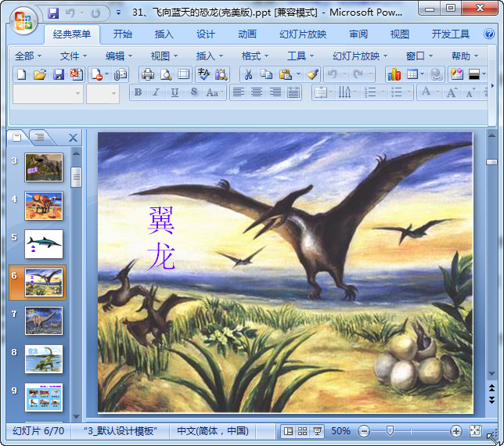Align text left
Viewport: 504px width, 446px height.
pos(238,92)
